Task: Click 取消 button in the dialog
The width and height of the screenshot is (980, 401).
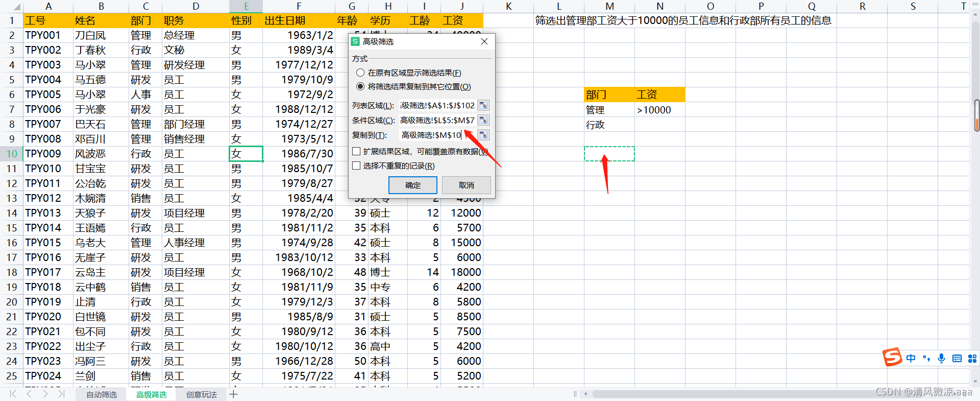Action: [467, 185]
